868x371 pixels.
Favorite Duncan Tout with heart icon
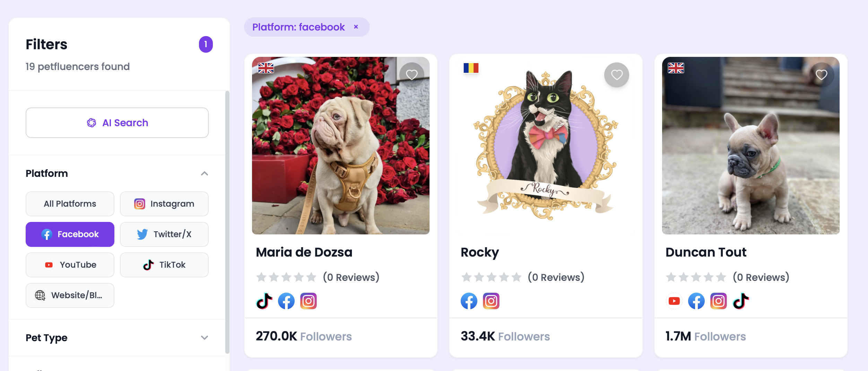coord(822,75)
